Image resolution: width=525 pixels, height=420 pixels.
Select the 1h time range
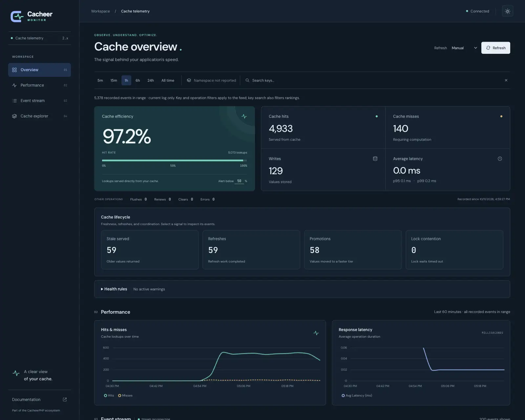click(126, 80)
